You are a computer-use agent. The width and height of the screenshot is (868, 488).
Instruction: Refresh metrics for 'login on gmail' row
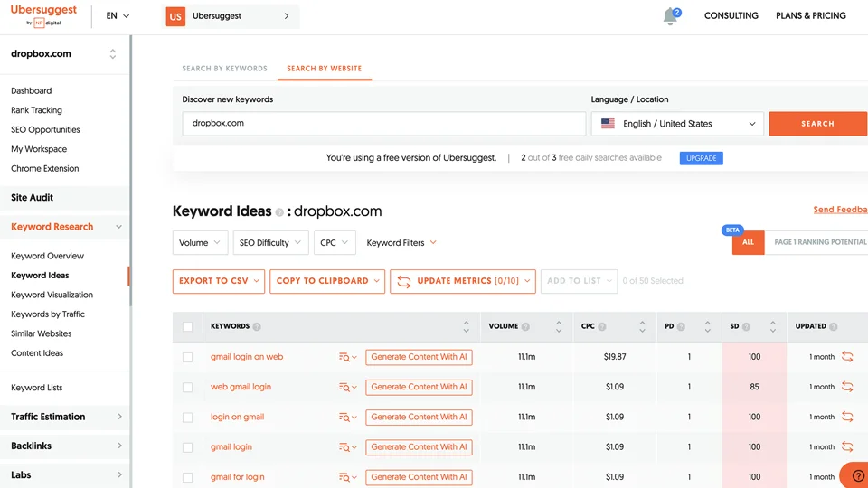coord(847,417)
